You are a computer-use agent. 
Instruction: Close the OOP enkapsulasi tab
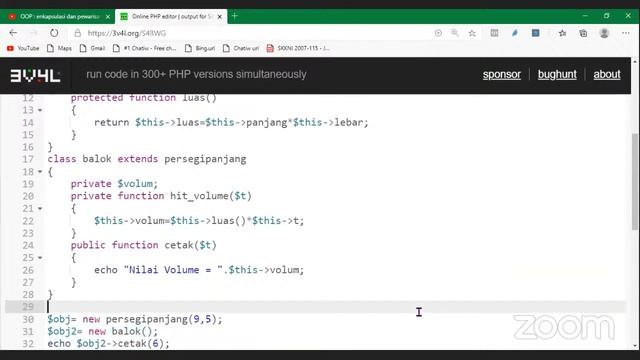click(x=108, y=17)
